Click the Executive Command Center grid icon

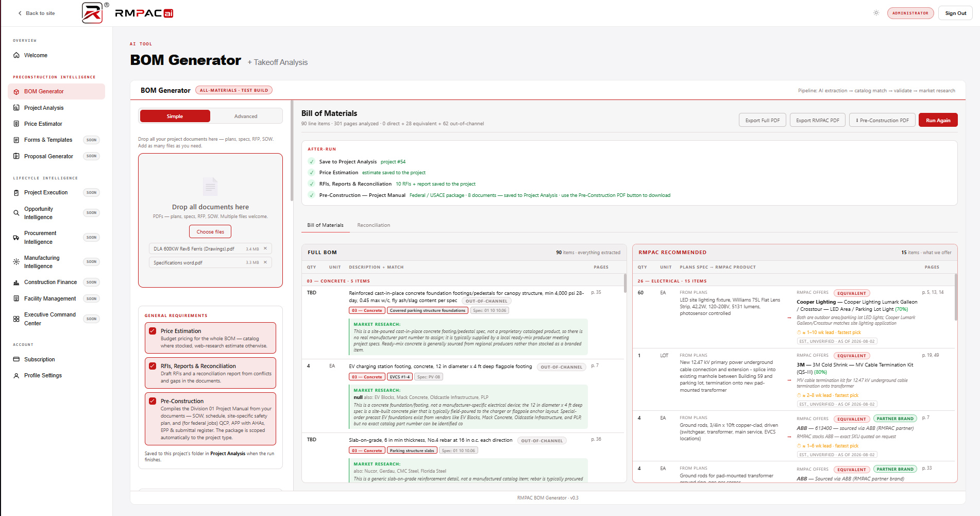point(16,319)
